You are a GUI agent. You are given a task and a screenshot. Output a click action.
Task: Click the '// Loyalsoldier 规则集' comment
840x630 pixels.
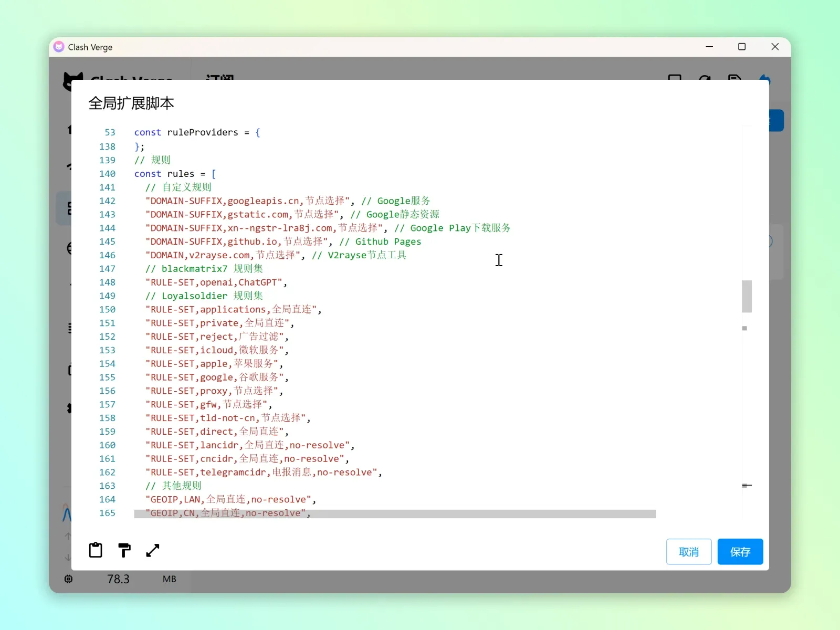[204, 296]
